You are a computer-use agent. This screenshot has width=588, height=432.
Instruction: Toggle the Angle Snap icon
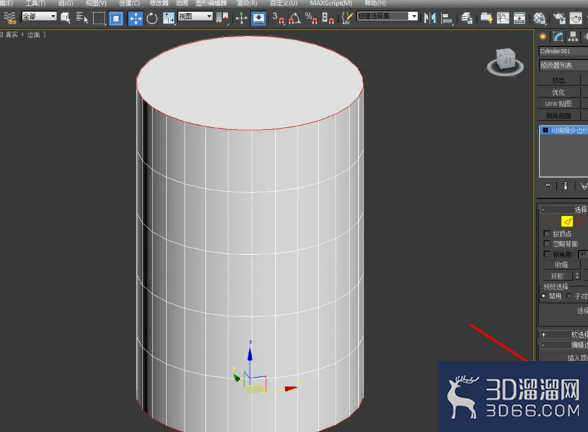coord(295,18)
